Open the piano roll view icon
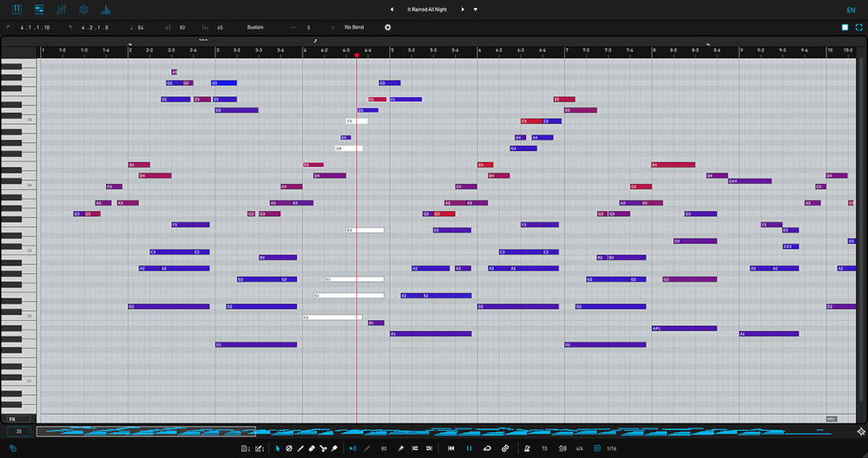This screenshot has width=868, height=458. (16, 10)
